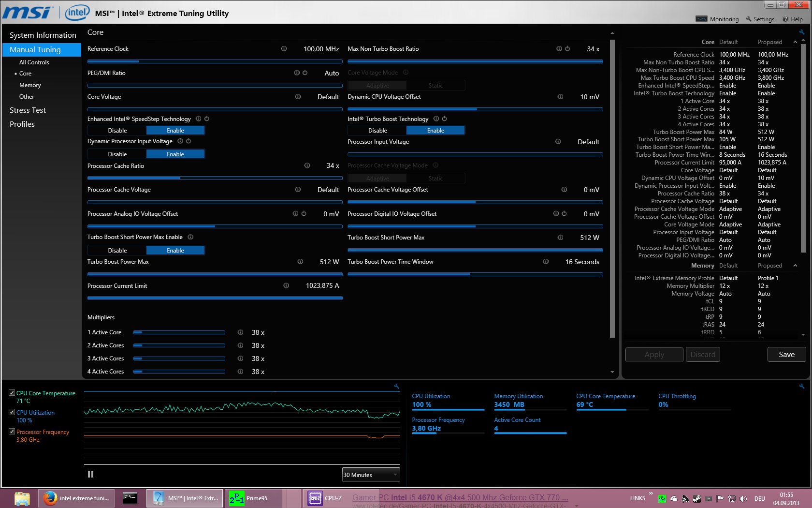The width and height of the screenshot is (812, 508).
Task: Save the proposed settings
Action: tap(787, 355)
